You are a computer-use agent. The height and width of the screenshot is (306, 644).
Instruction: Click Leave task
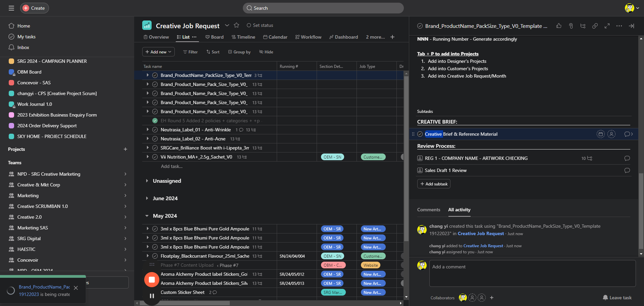coord(617,298)
